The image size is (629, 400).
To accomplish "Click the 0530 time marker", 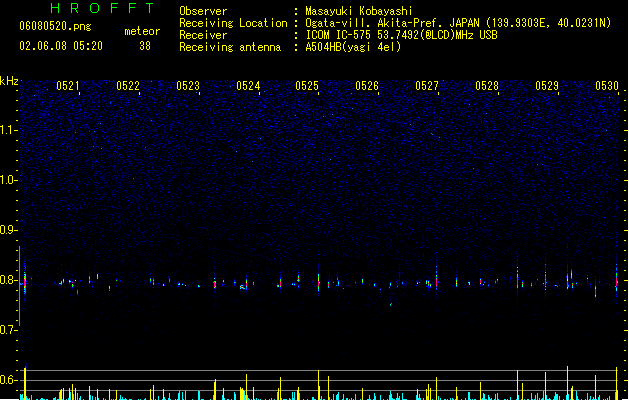I will (607, 86).
